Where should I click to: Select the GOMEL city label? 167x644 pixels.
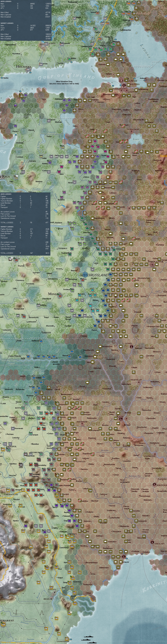coord(129,343)
